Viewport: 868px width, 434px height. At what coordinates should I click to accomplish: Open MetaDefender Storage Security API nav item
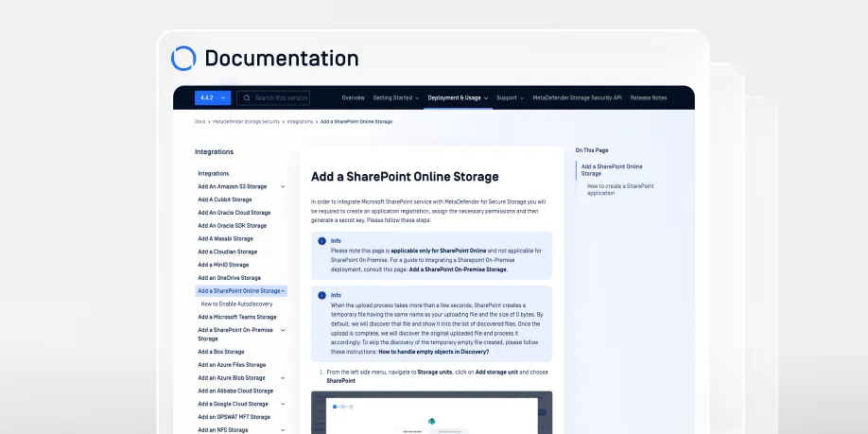(578, 98)
